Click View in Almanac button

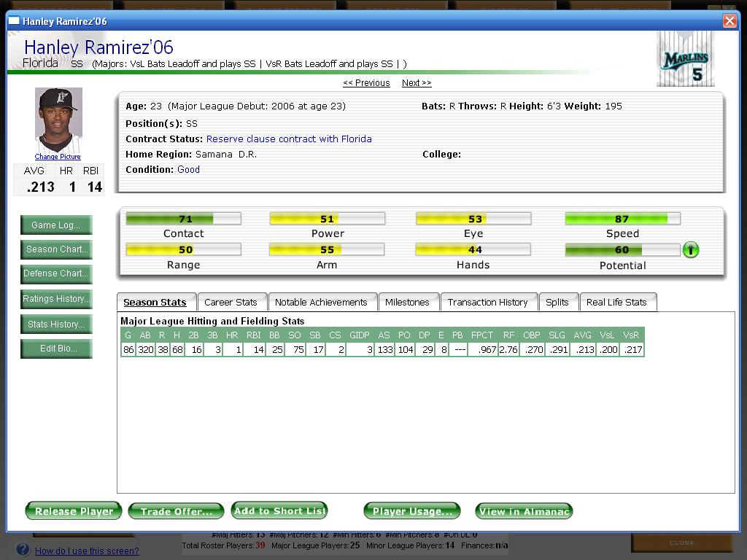524,511
